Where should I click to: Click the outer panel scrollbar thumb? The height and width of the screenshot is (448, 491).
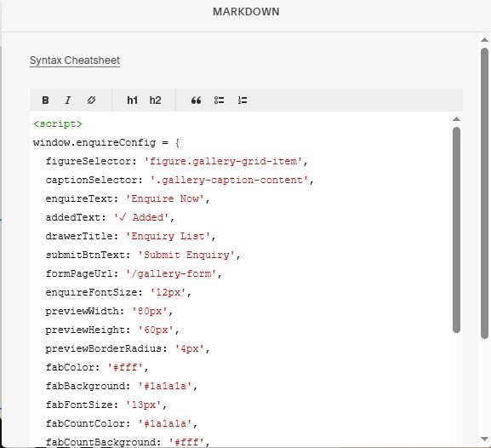484,193
